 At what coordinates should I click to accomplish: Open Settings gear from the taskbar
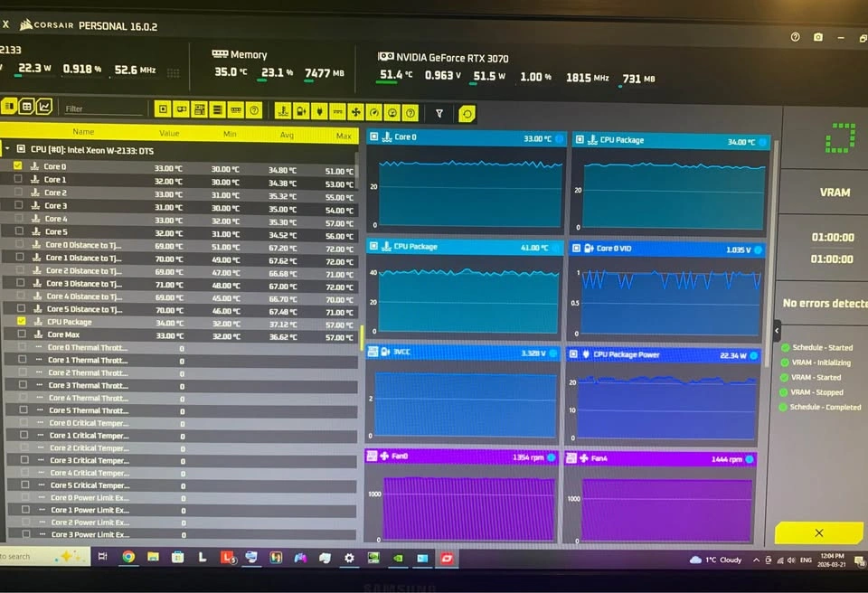(x=349, y=558)
